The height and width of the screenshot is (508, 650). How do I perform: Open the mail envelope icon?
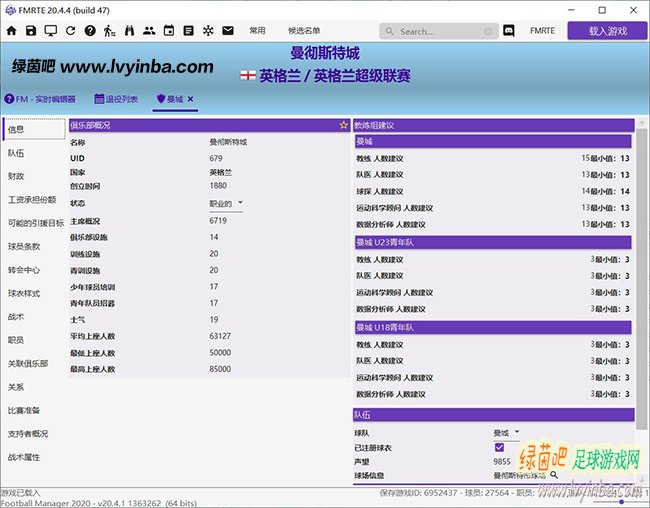click(x=228, y=31)
